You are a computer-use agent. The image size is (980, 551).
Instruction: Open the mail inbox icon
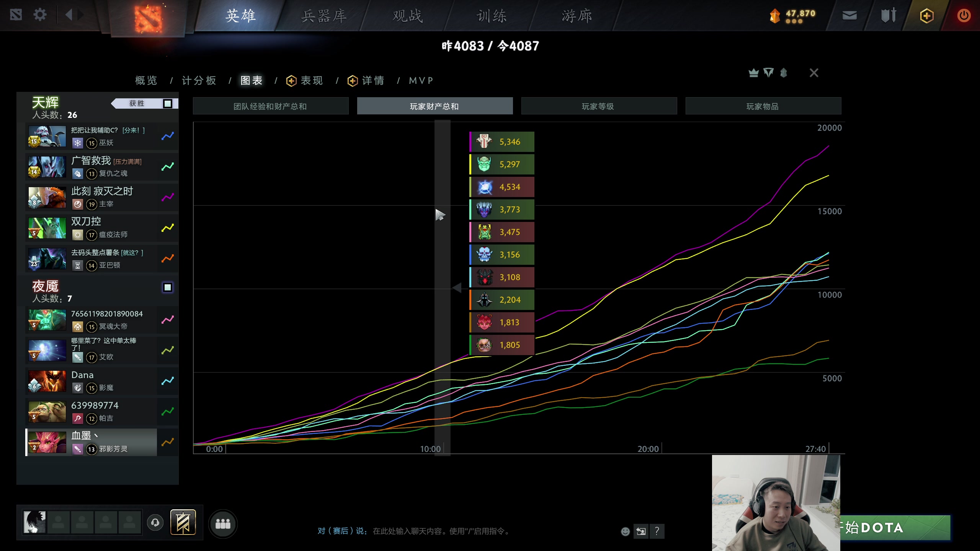tap(849, 15)
